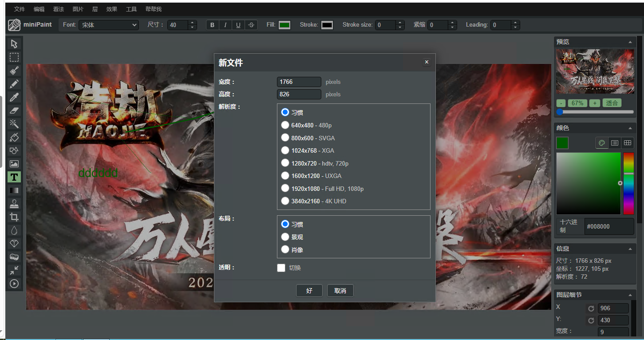
Task: Switch to color swatches grid view
Action: 627,143
